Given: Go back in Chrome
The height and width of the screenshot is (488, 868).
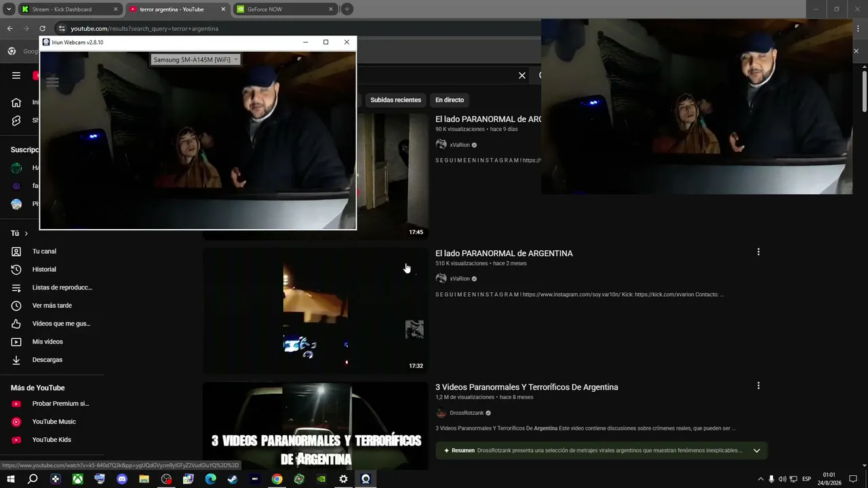Looking at the screenshot, I should pos(9,28).
